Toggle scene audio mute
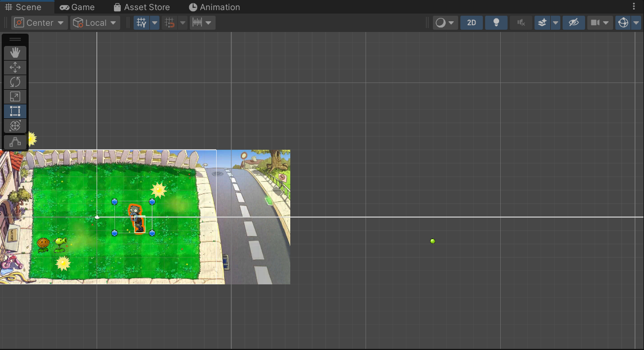 [521, 23]
